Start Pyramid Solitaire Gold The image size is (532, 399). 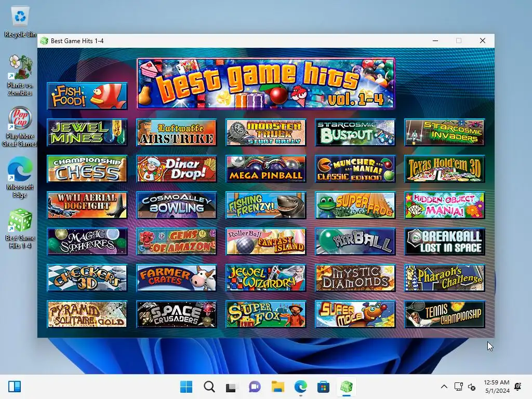[87, 314]
